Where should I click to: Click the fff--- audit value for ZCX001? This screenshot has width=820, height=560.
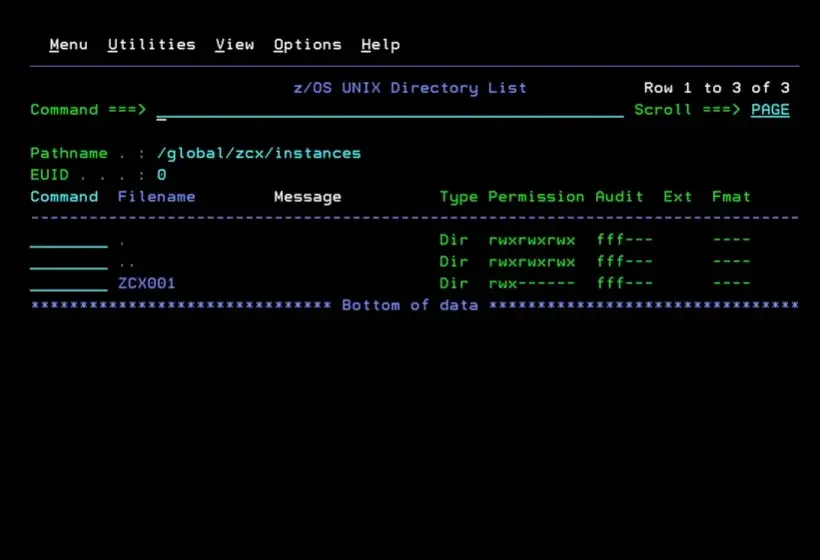pos(624,283)
